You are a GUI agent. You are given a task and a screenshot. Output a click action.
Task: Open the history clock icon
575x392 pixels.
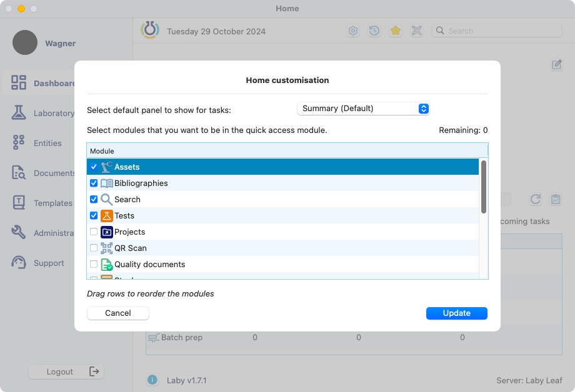[x=374, y=31]
